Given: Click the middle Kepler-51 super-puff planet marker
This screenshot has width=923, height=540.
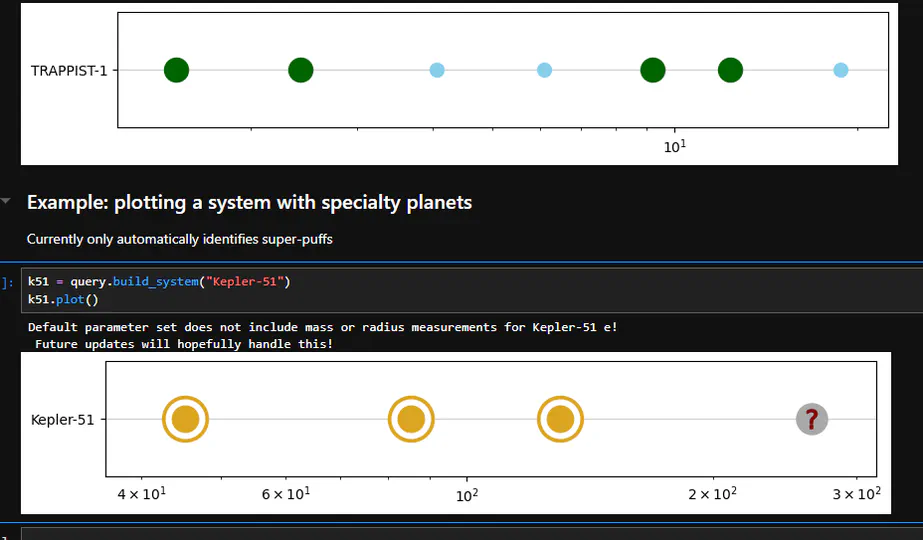Looking at the screenshot, I should [411, 419].
